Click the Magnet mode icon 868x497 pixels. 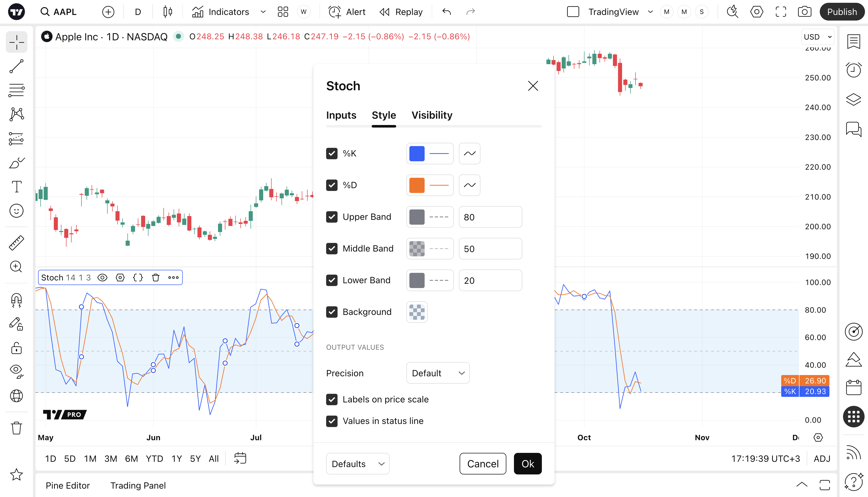(x=16, y=300)
